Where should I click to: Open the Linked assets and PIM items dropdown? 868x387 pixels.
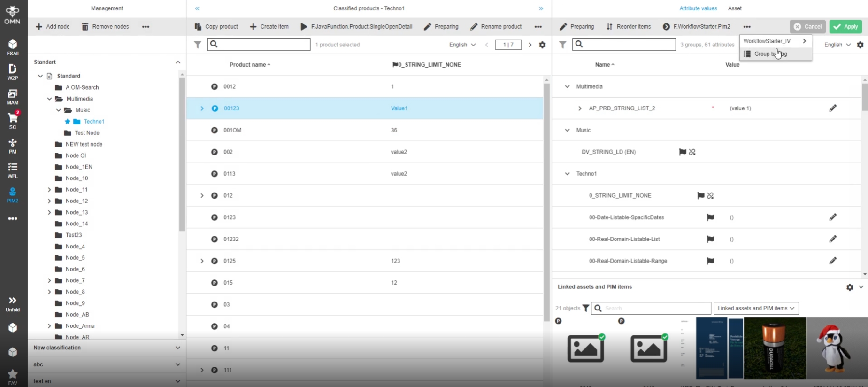756,308
